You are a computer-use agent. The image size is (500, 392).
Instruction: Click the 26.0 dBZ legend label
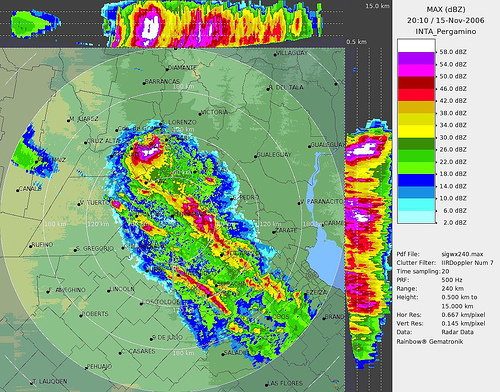pyautogui.click(x=453, y=149)
